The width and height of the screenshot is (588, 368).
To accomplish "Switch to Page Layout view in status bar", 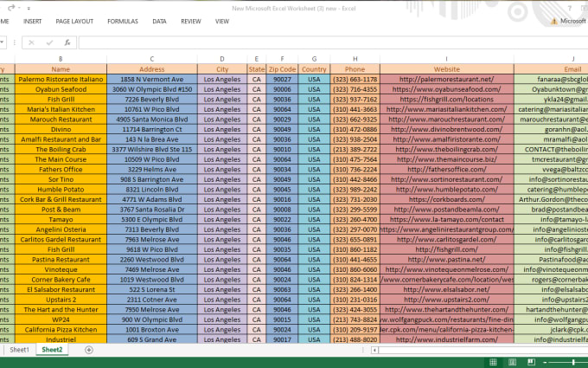I will 512,362.
